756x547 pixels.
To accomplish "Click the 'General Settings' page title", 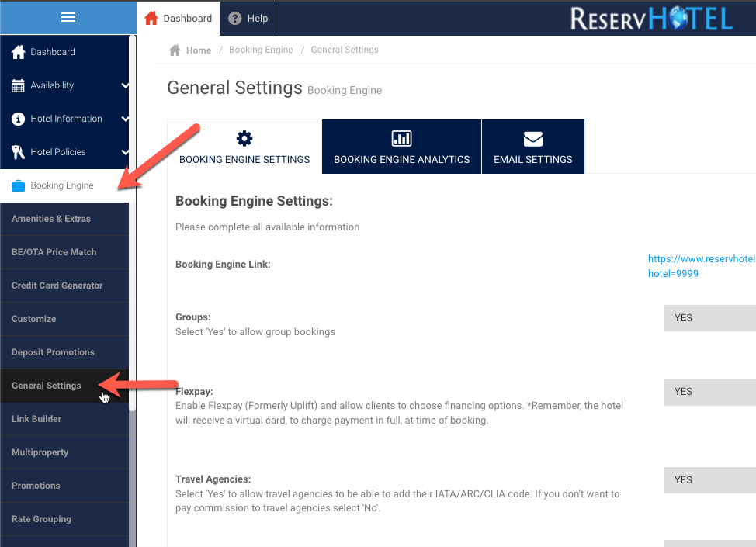I will pos(234,88).
